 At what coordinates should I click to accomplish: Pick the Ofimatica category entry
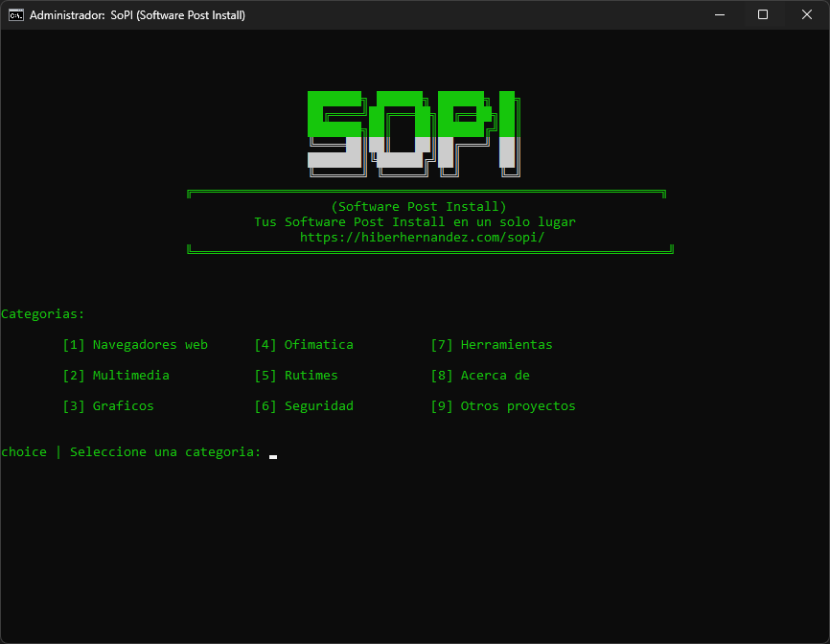point(304,345)
